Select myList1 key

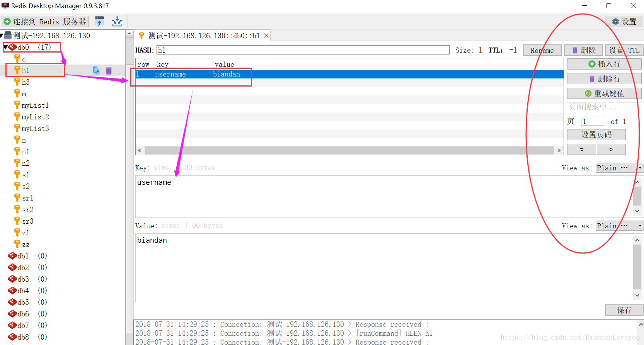35,105
